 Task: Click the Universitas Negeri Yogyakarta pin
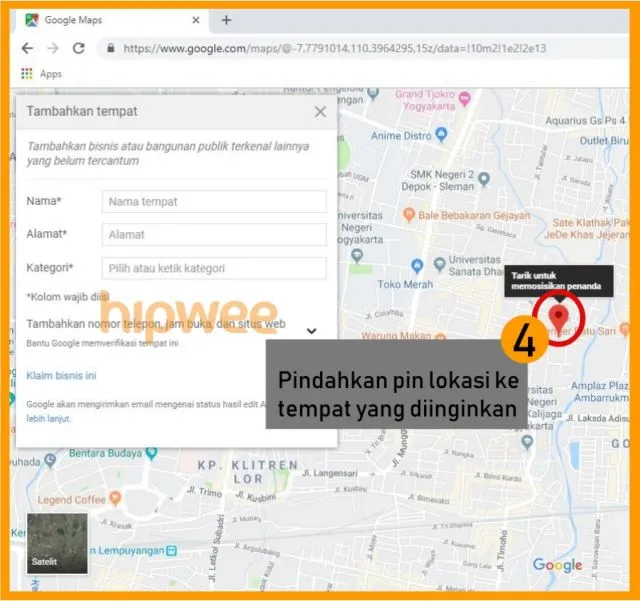pos(357,256)
